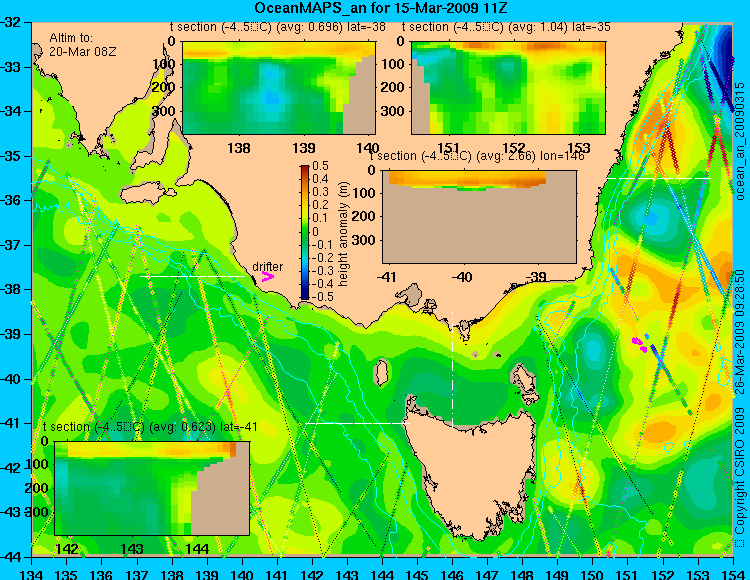Click the 150 longitude axis label
This screenshot has width=750, height=580.
[592, 573]
